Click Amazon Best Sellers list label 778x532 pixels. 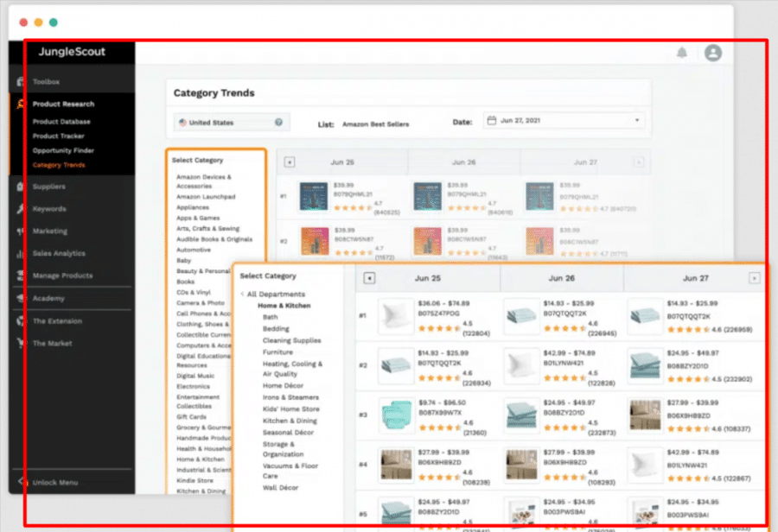[x=376, y=124]
